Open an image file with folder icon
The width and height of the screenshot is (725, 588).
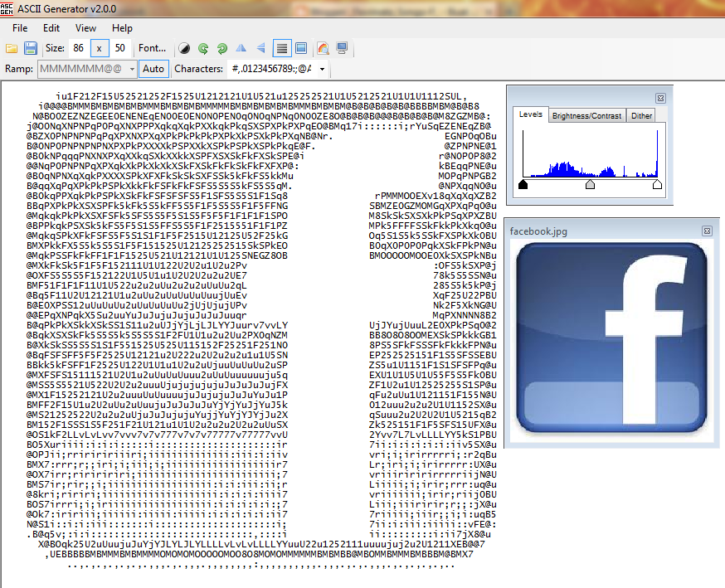coord(12,48)
